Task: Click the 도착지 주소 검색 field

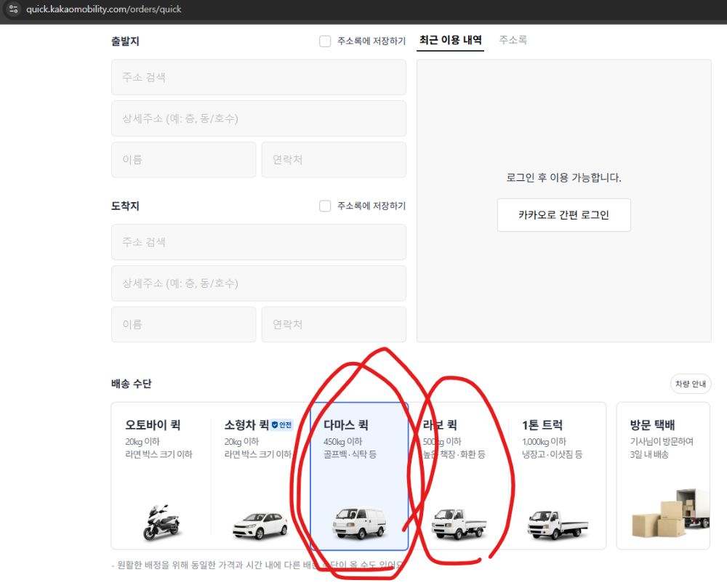Action: [x=259, y=242]
